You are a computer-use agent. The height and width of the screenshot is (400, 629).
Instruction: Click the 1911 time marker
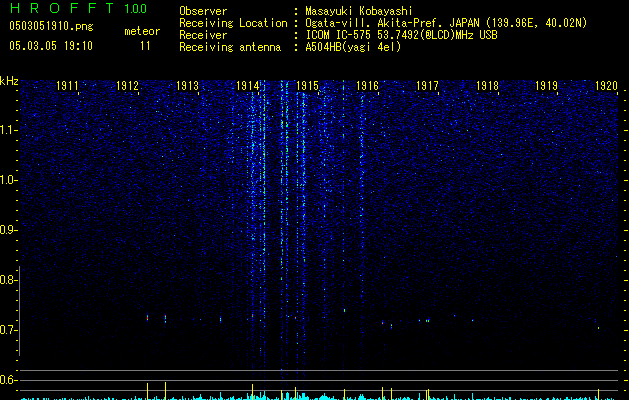point(67,86)
